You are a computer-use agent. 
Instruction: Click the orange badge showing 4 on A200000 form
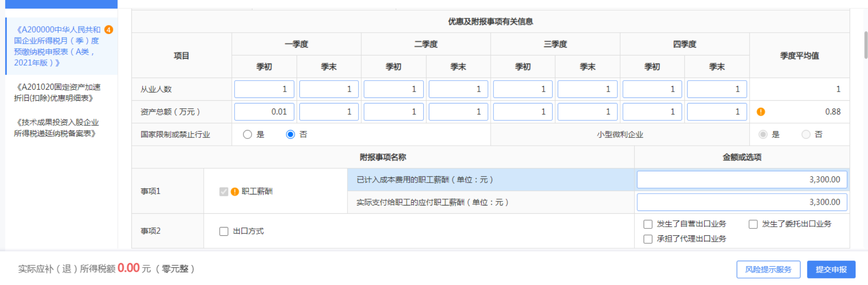click(x=109, y=30)
